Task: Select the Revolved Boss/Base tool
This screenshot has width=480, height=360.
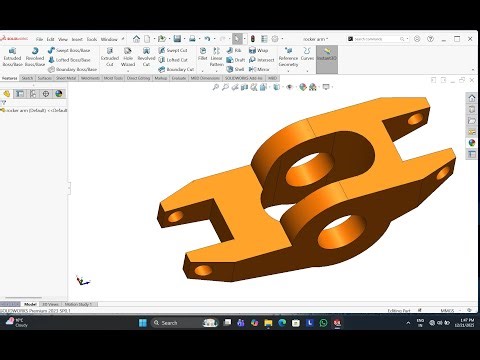Action: click(35, 57)
